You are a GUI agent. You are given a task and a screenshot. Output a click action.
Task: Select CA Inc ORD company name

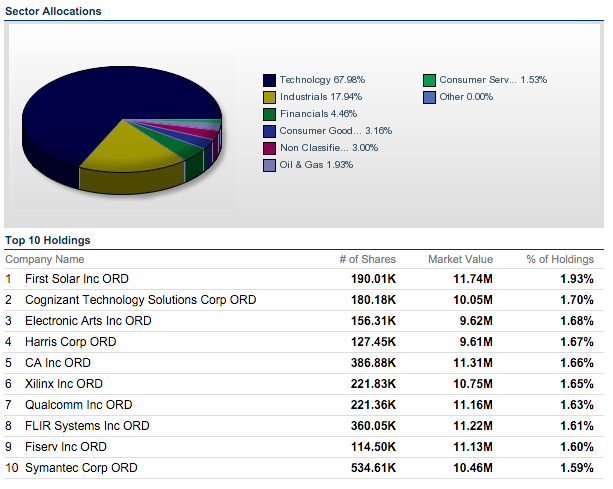click(57, 363)
